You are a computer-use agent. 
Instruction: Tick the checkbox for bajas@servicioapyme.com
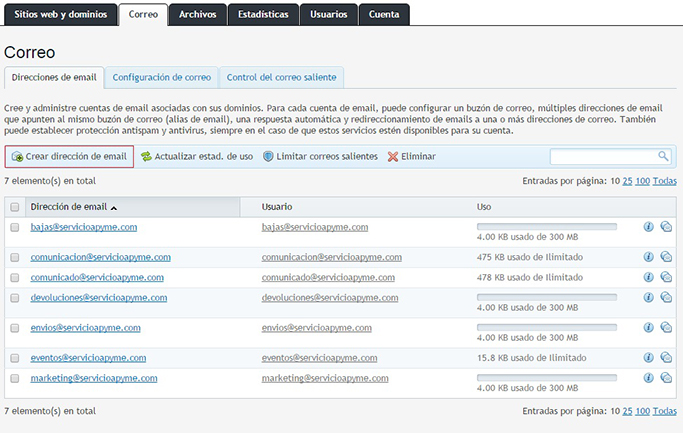click(x=15, y=228)
